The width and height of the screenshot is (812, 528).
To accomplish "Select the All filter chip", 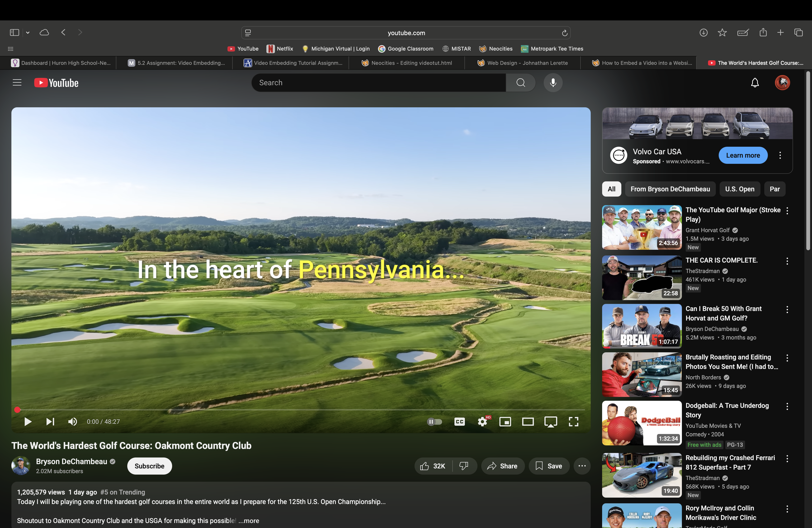I will click(x=611, y=189).
